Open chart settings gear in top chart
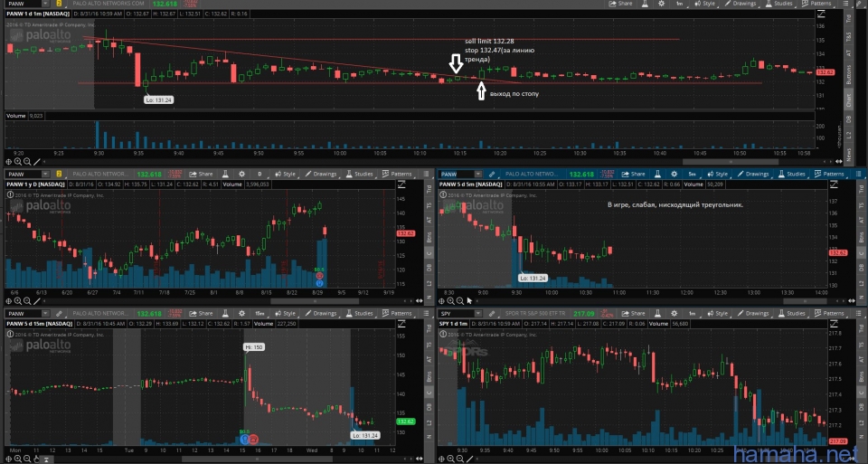This screenshot has height=464, width=868. pos(662,4)
